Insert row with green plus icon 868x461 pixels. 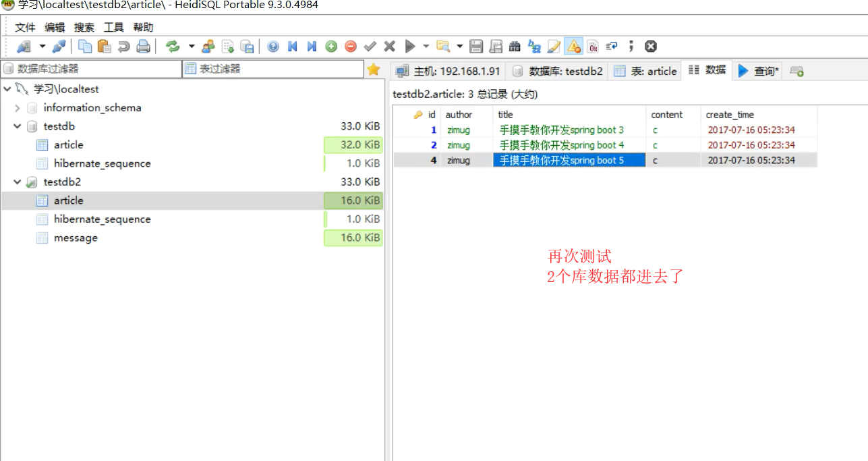click(x=331, y=47)
